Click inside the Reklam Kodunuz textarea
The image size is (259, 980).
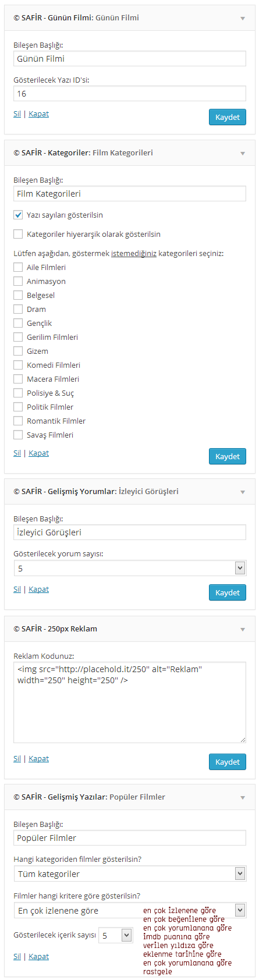[x=130, y=702]
